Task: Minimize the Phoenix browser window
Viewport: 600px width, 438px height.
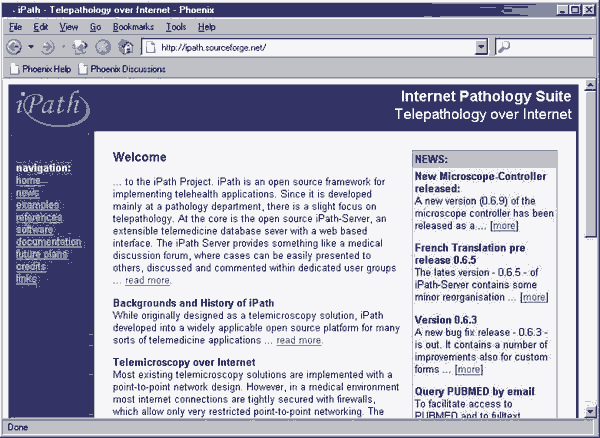Action: pos(562,10)
